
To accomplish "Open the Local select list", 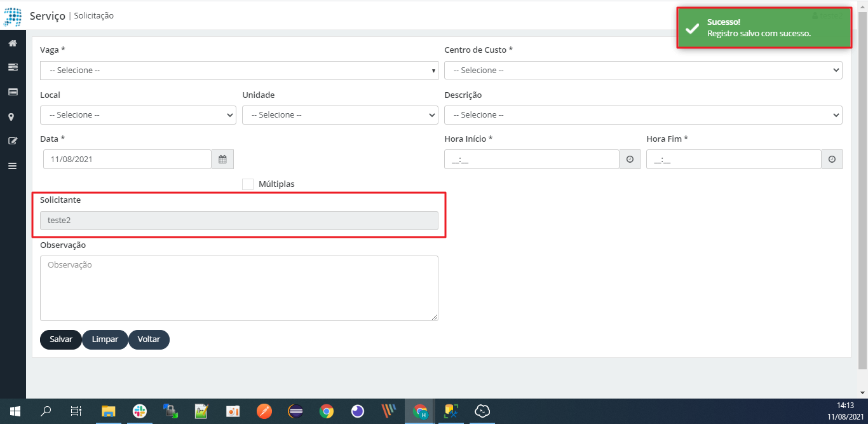I will [138, 115].
